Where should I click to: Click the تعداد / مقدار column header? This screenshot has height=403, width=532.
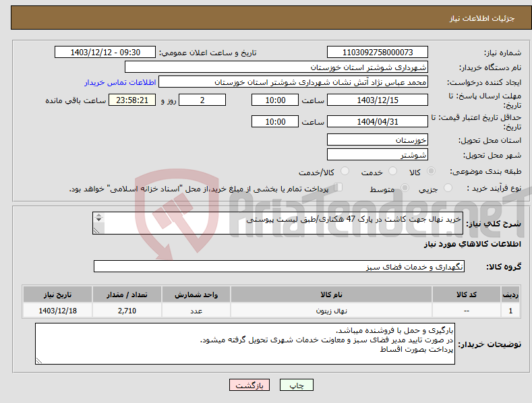127,294
